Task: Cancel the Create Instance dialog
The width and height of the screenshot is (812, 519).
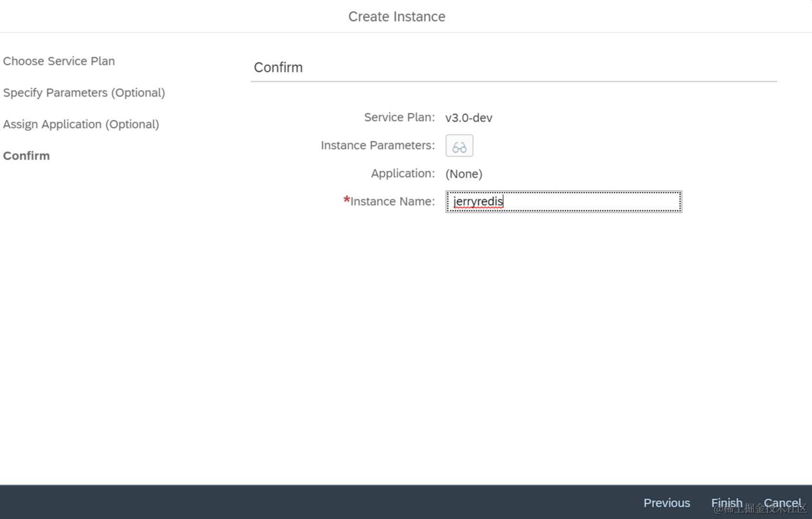Action: click(783, 503)
